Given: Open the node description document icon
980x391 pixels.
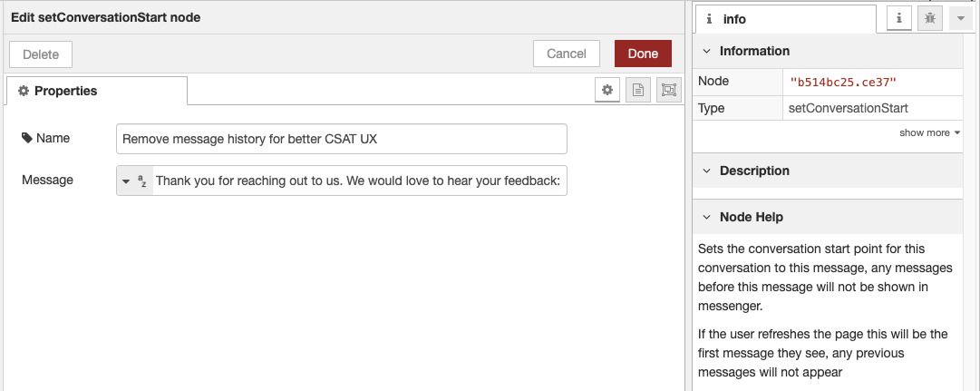Looking at the screenshot, I should pyautogui.click(x=638, y=90).
